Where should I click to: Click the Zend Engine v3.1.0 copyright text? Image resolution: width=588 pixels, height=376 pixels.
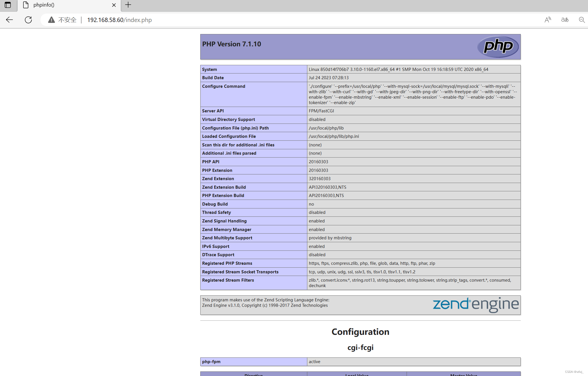(265, 305)
